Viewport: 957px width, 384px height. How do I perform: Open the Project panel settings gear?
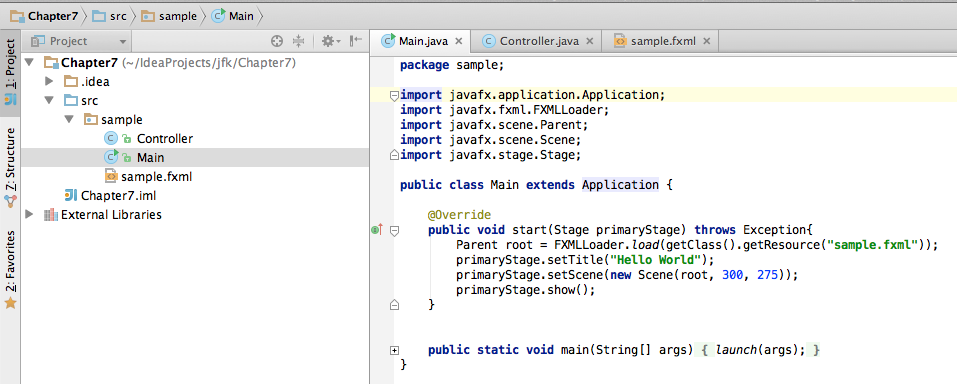pyautogui.click(x=331, y=41)
